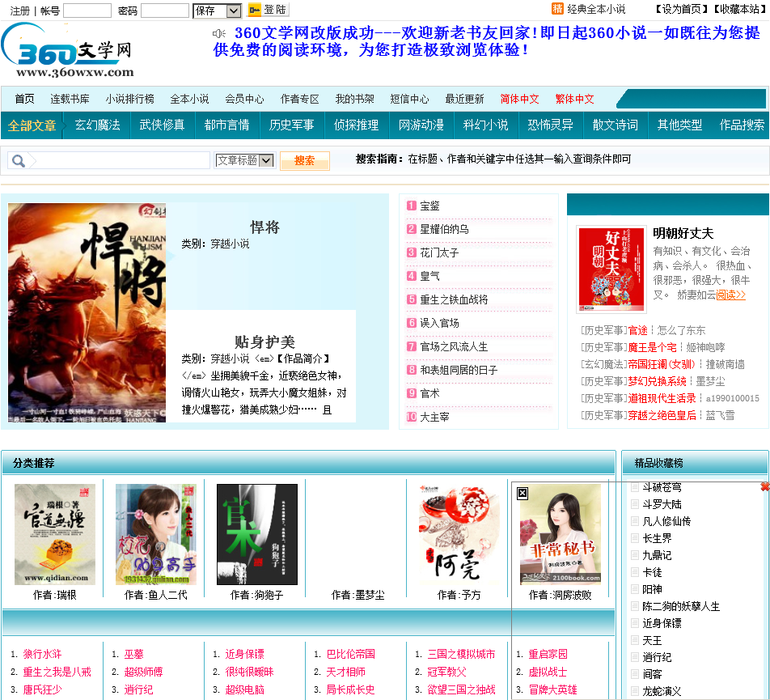Click the 悍将 book cover image
The width and height of the screenshot is (770, 700).
[87, 312]
